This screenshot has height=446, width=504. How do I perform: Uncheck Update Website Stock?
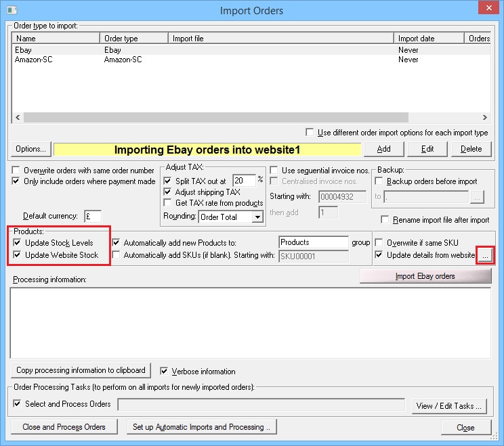tap(18, 254)
